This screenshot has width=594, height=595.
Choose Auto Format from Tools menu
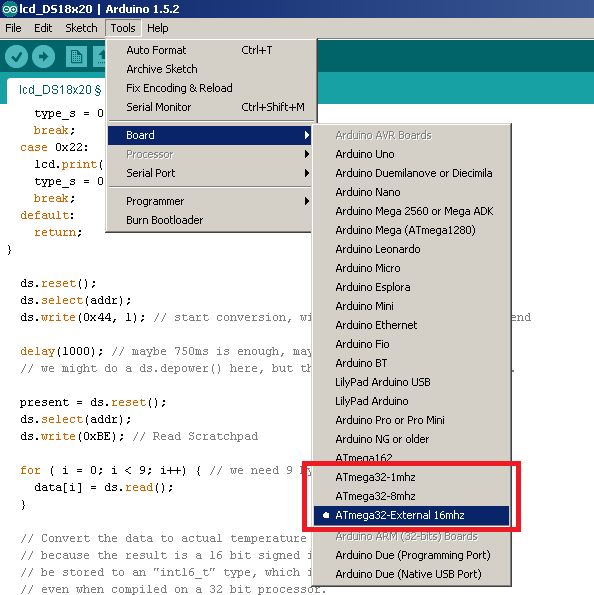click(x=210, y=50)
